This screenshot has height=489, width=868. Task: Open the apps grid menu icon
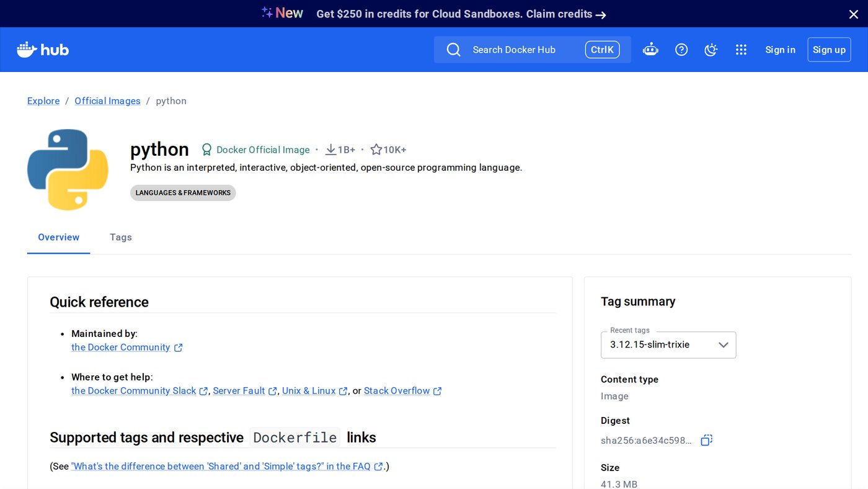741,50
